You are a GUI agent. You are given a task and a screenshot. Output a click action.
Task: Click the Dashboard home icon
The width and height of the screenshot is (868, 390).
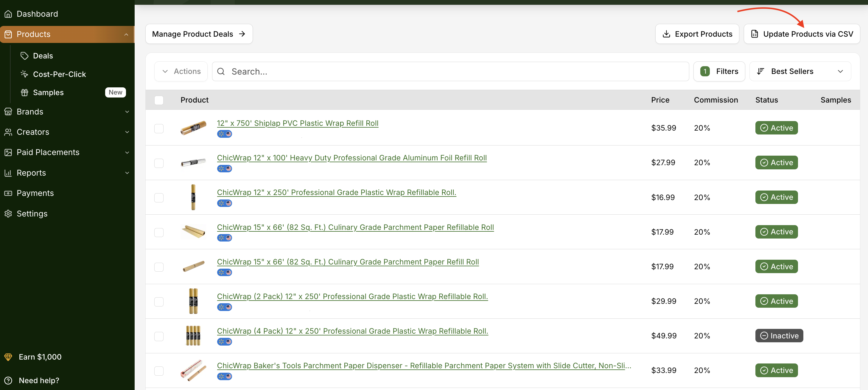8,14
